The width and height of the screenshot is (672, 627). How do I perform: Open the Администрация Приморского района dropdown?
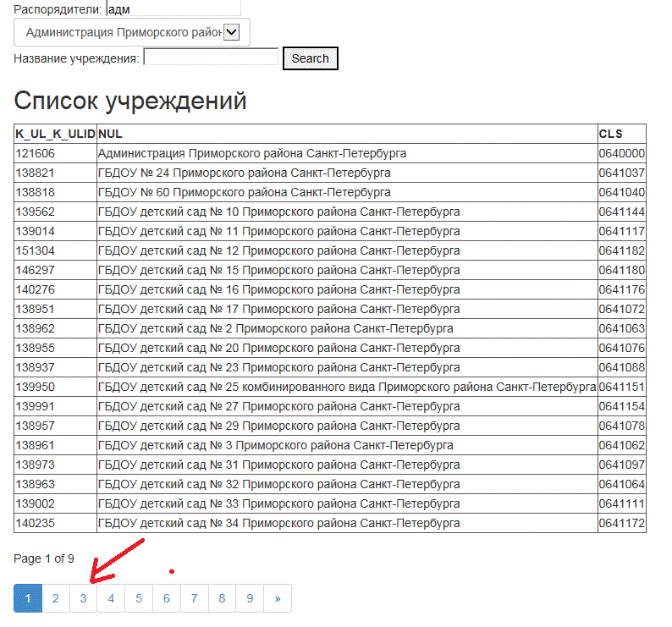click(131, 32)
